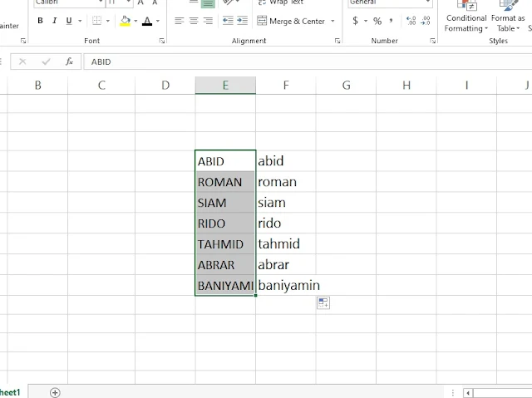Open accounting format dropdown arrow
The width and height of the screenshot is (532, 398).
pyautogui.click(x=366, y=21)
